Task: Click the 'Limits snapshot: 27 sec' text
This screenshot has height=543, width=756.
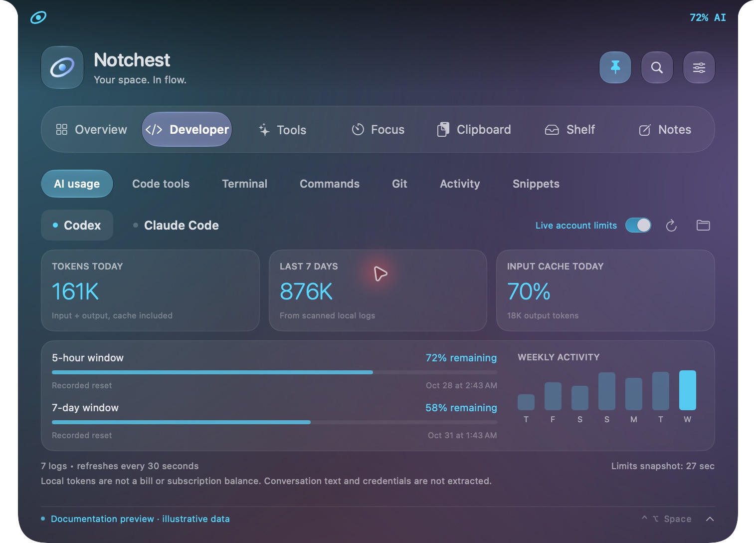Action: tap(663, 466)
